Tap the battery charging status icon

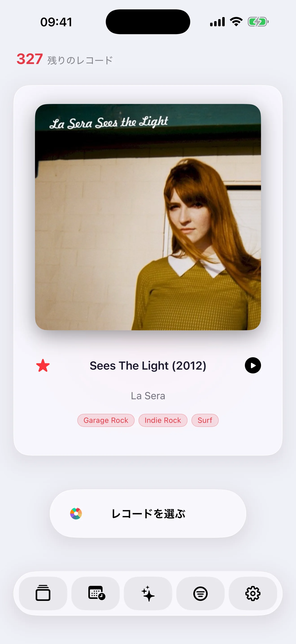click(x=258, y=22)
